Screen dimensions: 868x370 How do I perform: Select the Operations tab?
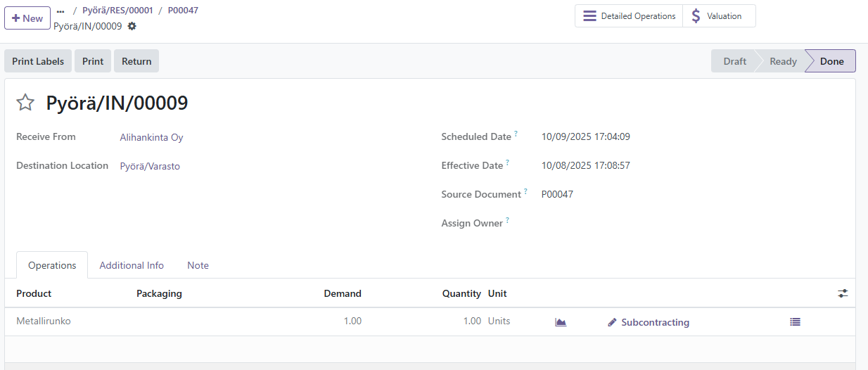[x=52, y=265]
